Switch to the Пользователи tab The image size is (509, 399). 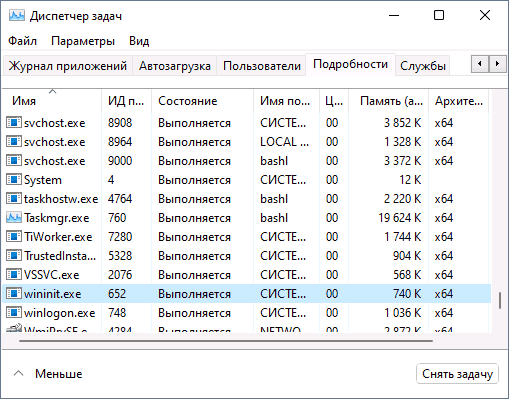(x=262, y=66)
